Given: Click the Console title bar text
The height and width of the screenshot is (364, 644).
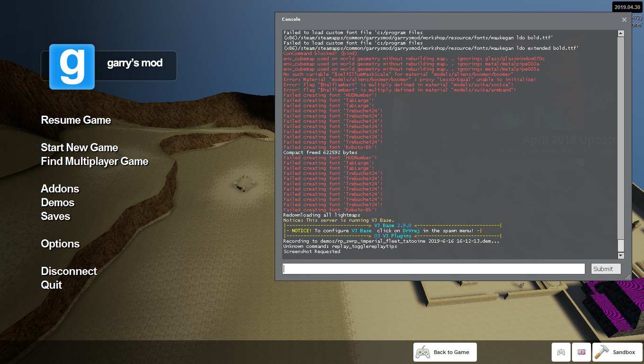Looking at the screenshot, I should click(291, 19).
